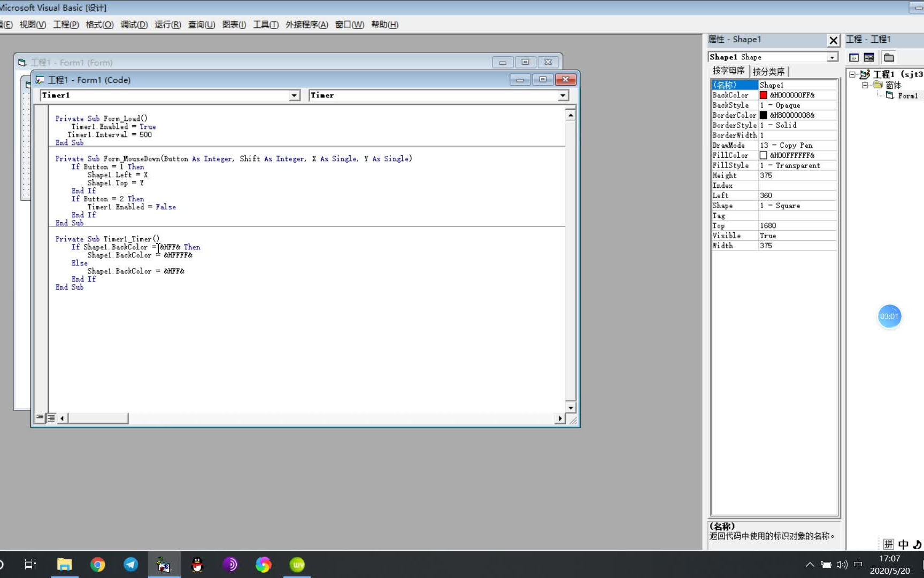Viewport: 924px width, 578px height.
Task: Click the 窗体 folder icon
Action: [x=877, y=85]
